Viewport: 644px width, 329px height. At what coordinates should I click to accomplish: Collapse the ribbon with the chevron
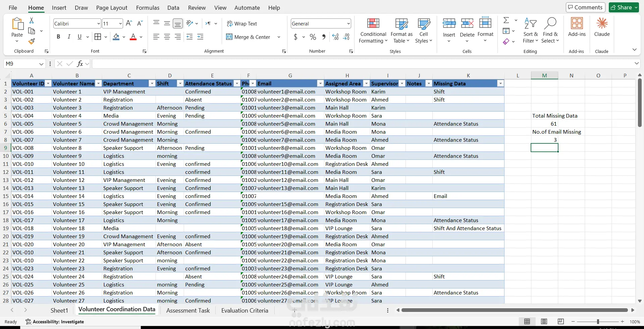(x=635, y=50)
